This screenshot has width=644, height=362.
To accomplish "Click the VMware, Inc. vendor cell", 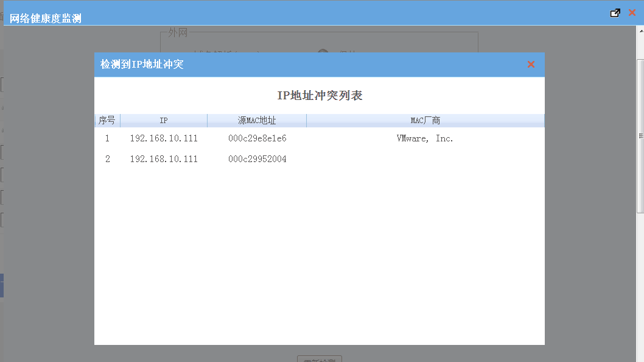I will [x=425, y=138].
